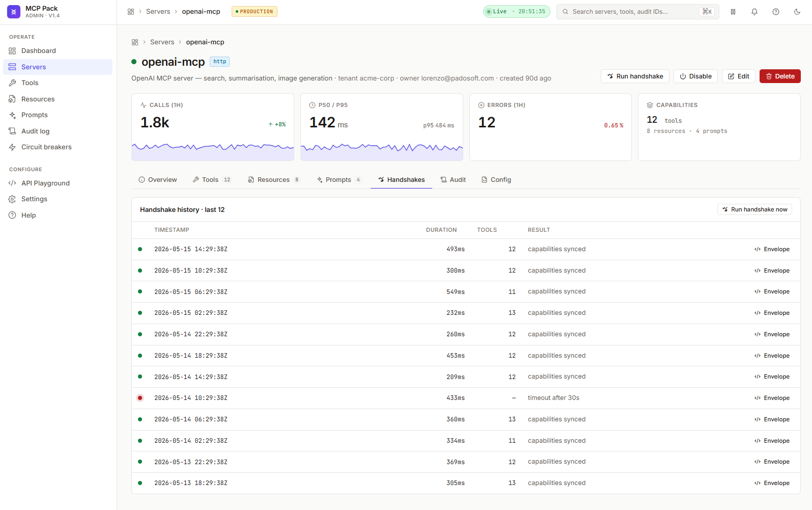Click the TOOLS column header

pos(487,230)
